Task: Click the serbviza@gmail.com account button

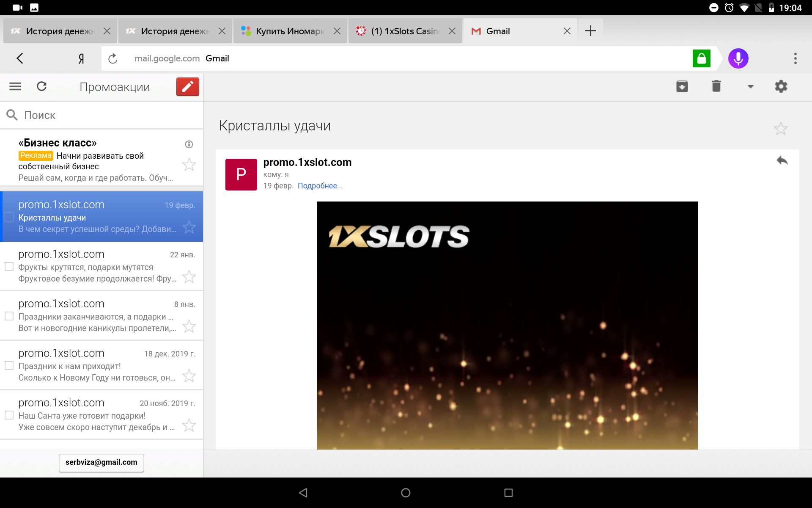Action: point(101,463)
